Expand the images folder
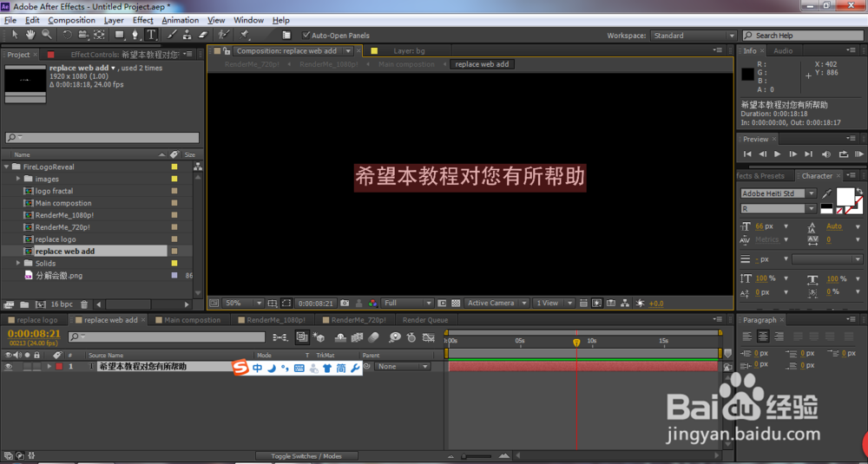The height and width of the screenshot is (464, 868). [x=18, y=179]
